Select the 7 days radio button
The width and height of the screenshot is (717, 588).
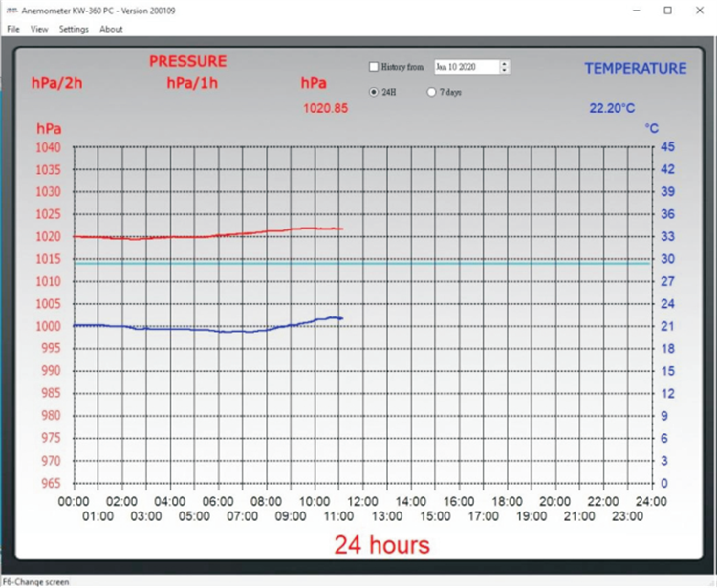tap(431, 92)
